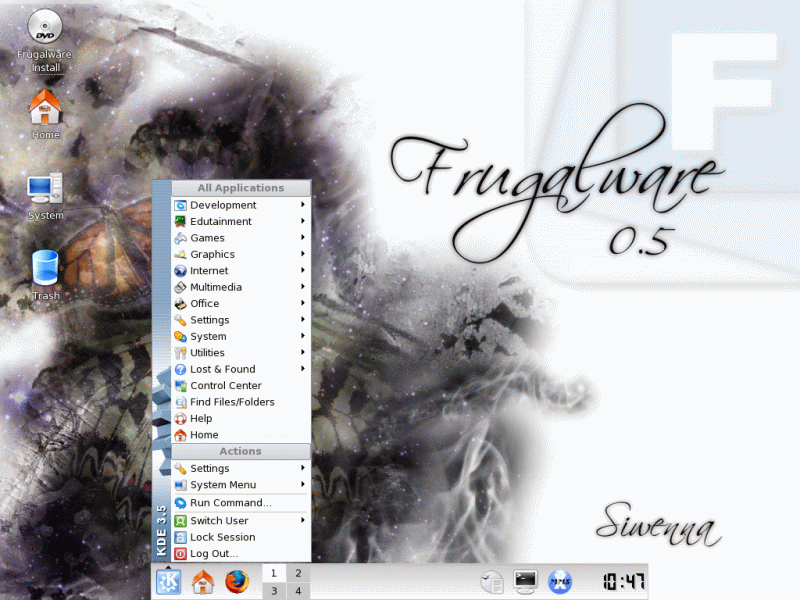Expand the Switch User submenu arrow

(x=303, y=520)
